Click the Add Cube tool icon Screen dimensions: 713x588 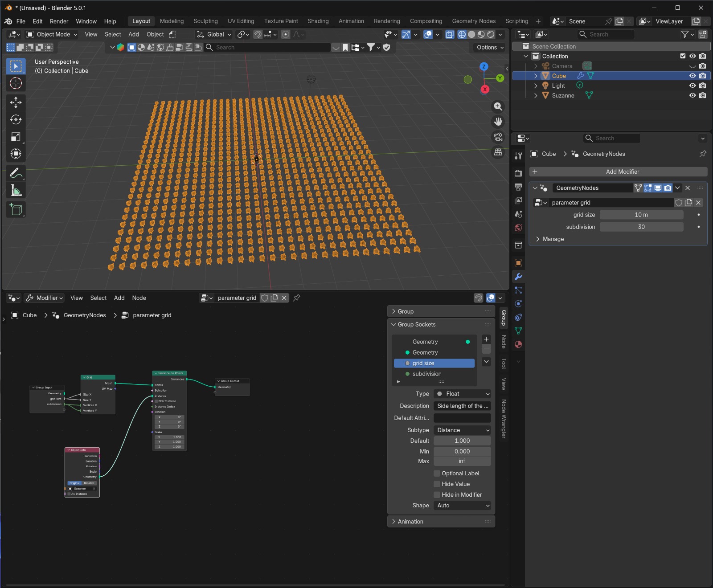pos(16,210)
